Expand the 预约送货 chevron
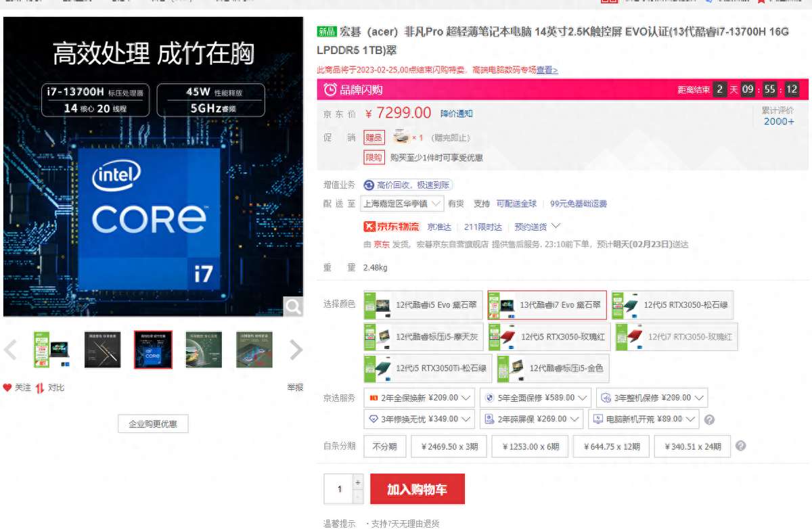The image size is (812, 529). (x=556, y=226)
